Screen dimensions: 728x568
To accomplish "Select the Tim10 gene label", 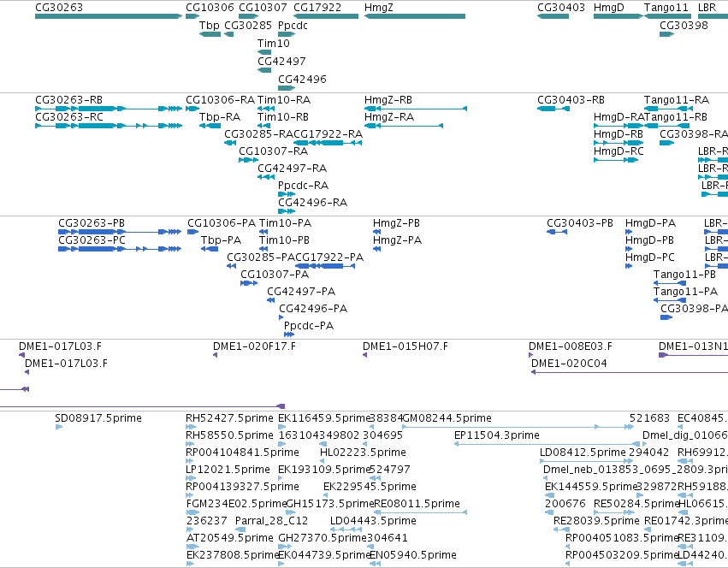I will click(274, 43).
